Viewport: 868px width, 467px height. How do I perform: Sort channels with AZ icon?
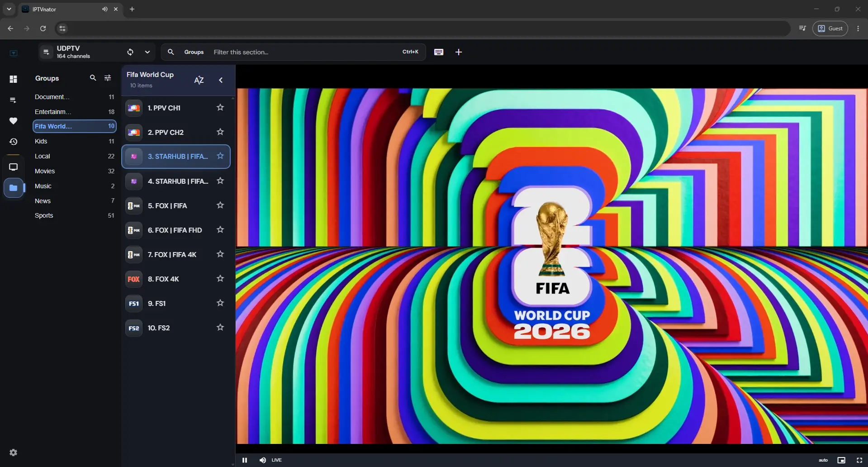pyautogui.click(x=199, y=80)
